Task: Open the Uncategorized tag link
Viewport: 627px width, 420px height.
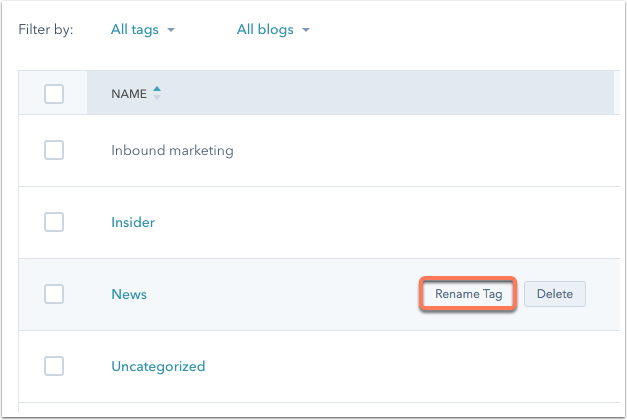Action: (x=158, y=366)
